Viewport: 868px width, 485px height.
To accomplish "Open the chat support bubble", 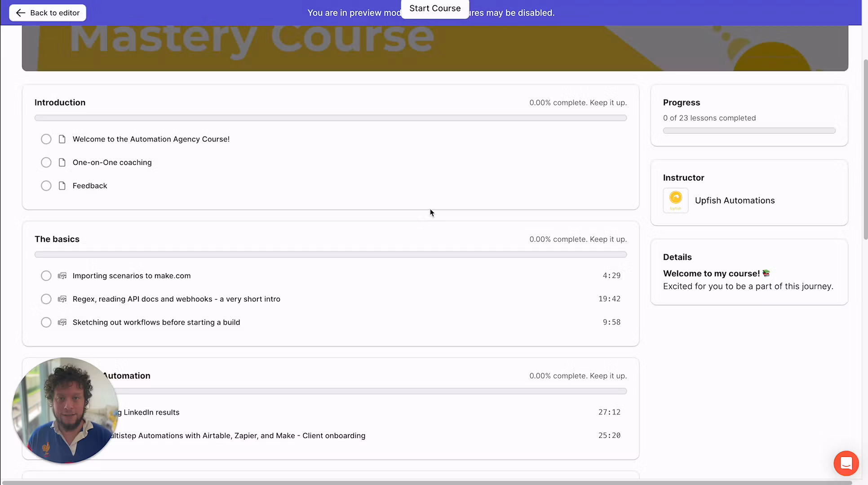I will [846, 463].
